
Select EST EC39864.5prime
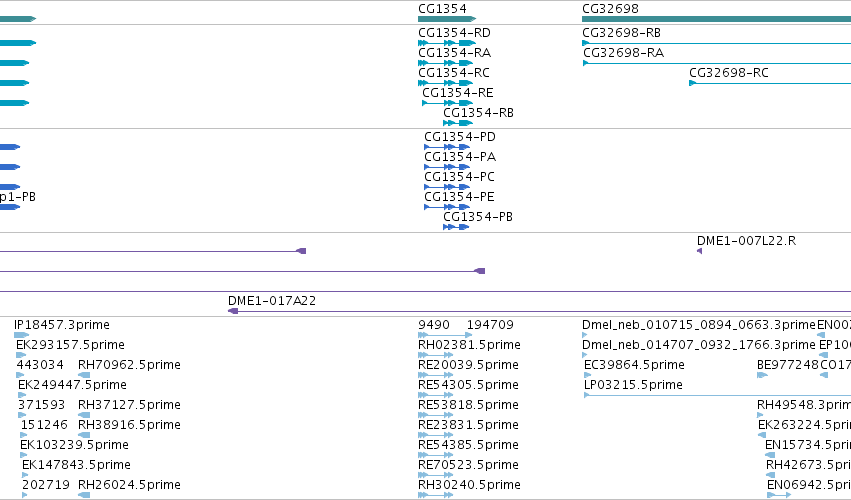634,365
